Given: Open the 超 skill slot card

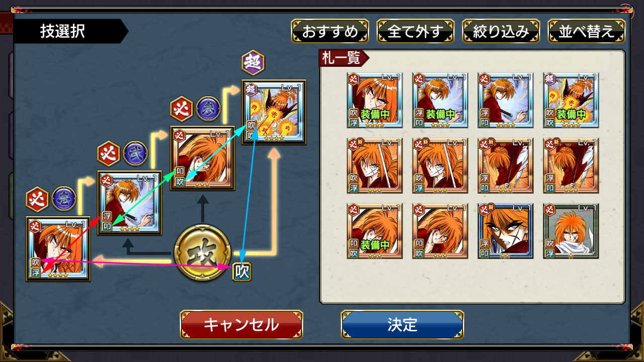Looking at the screenshot, I should click(x=274, y=112).
